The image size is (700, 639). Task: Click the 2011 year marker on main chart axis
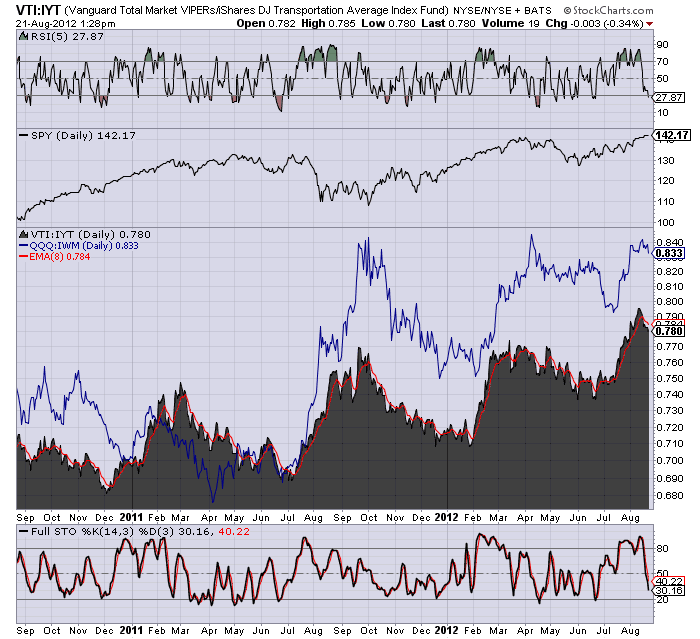tap(131, 517)
